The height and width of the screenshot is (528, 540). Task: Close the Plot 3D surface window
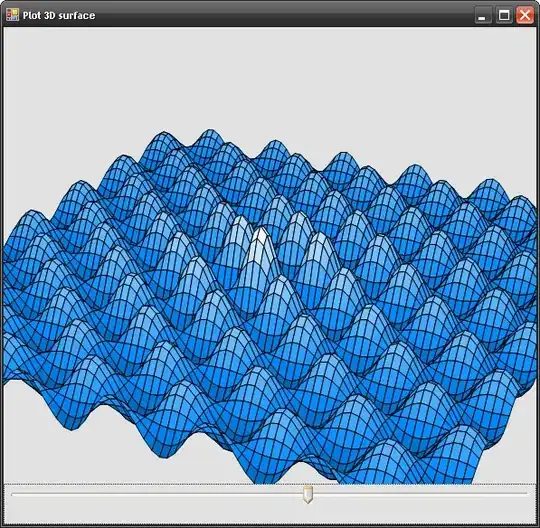pyautogui.click(x=525, y=15)
